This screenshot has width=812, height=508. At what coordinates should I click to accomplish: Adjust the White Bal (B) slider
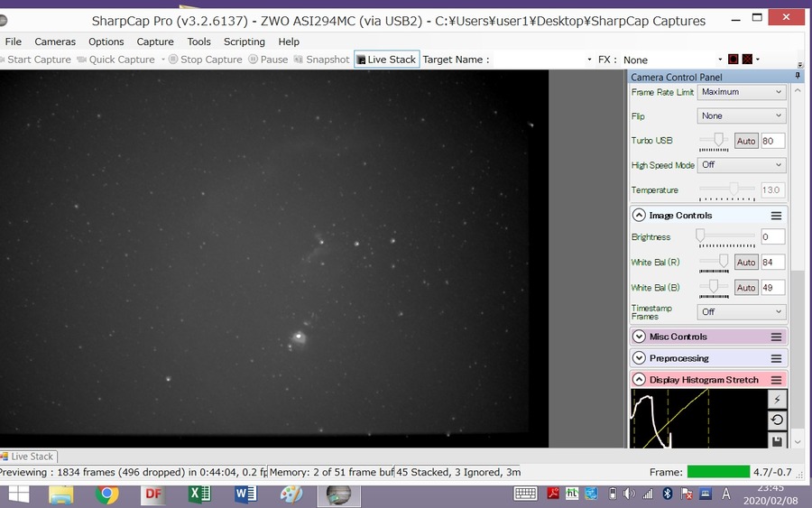coord(715,287)
